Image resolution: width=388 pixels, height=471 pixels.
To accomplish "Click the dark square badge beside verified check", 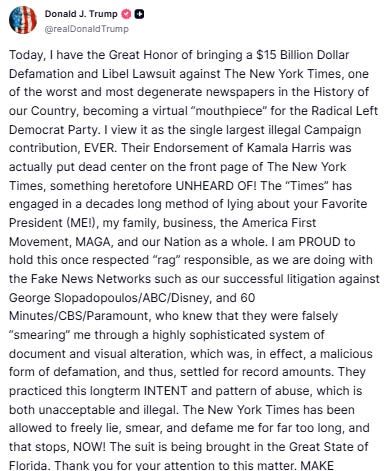I will pos(139,14).
